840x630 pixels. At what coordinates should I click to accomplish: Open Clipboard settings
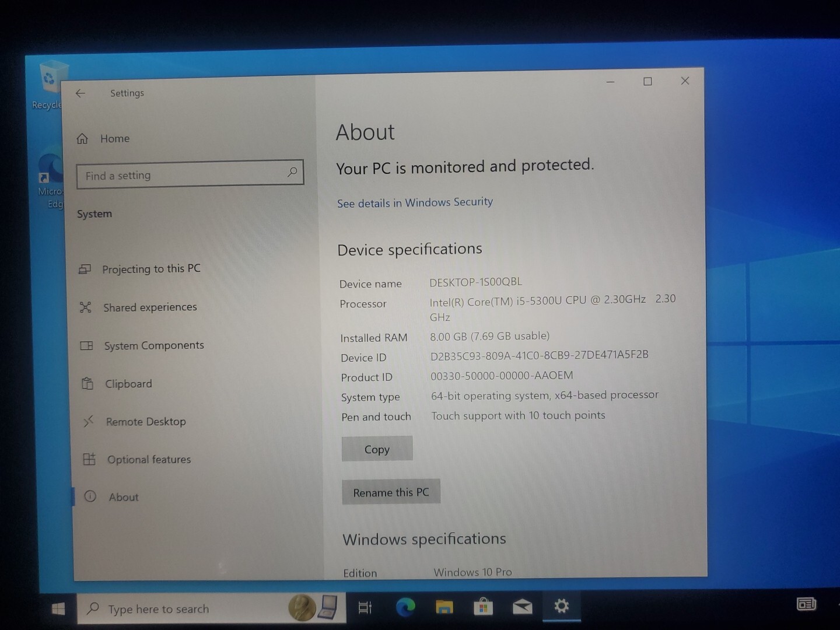click(117, 384)
